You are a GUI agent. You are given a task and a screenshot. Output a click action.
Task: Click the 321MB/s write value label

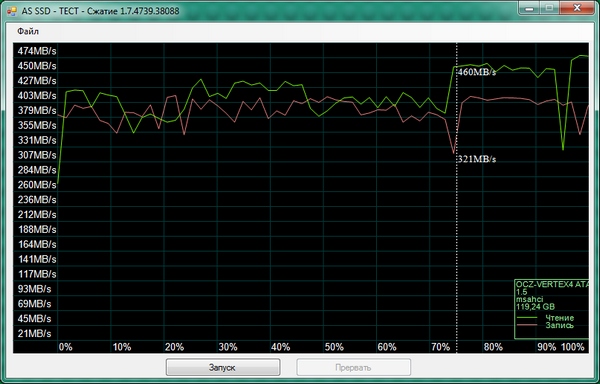pos(477,159)
